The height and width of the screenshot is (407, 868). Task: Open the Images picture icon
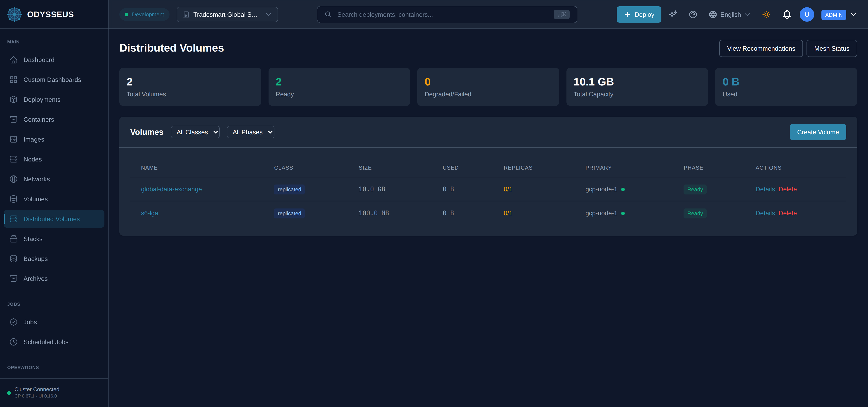14,139
